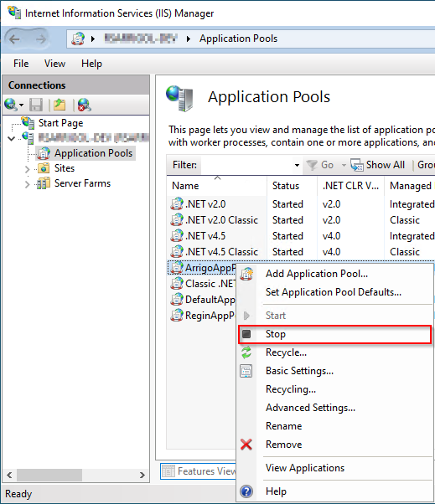Viewport: 435px width, 504px height.
Task: Open the Create New Connection globe icon
Action: coord(13,105)
